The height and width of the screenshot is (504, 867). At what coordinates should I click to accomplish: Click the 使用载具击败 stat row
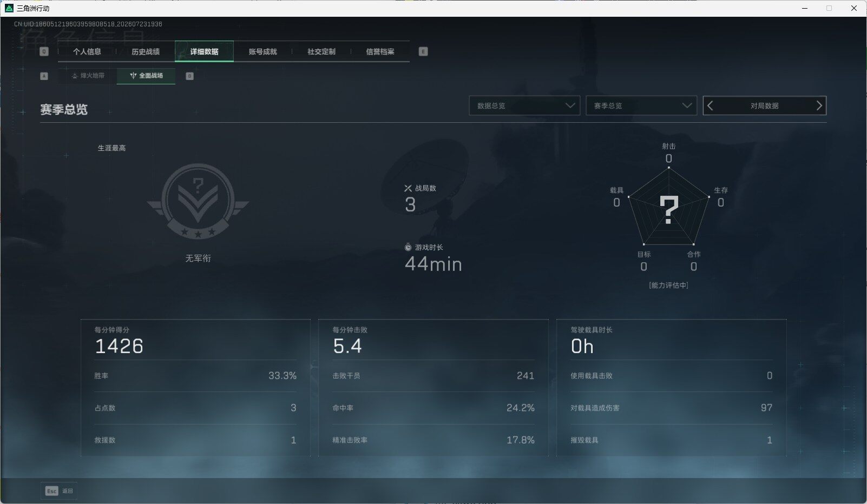[x=672, y=376]
